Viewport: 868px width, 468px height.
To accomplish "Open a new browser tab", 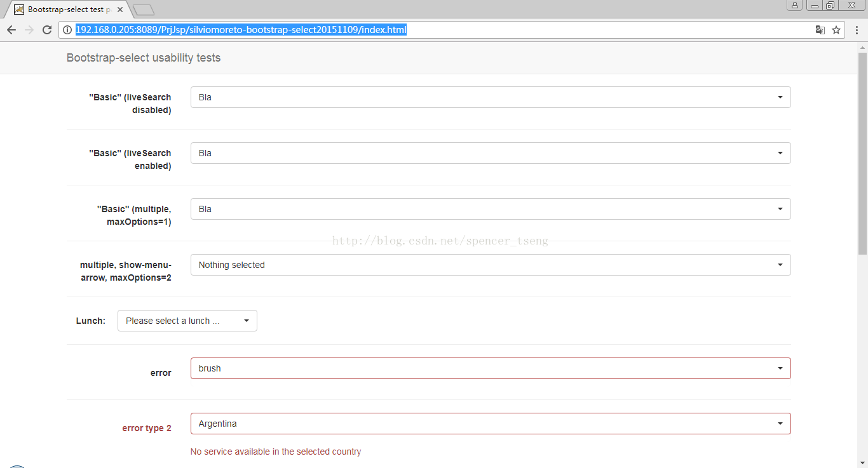I will point(144,10).
